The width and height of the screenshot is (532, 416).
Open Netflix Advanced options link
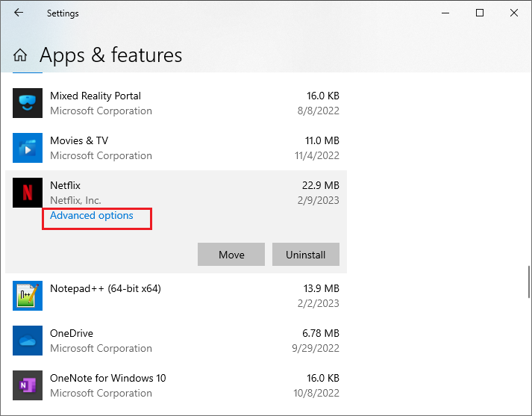coord(92,215)
